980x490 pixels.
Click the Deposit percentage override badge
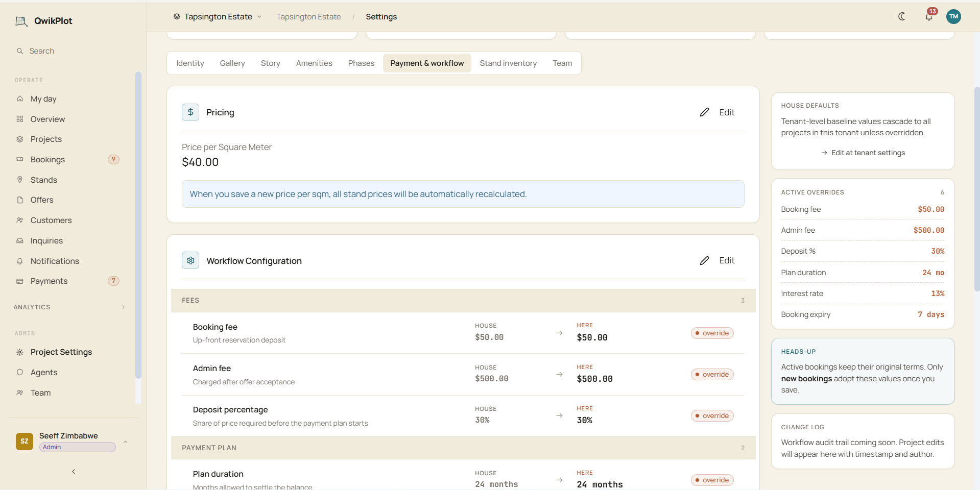pyautogui.click(x=712, y=415)
